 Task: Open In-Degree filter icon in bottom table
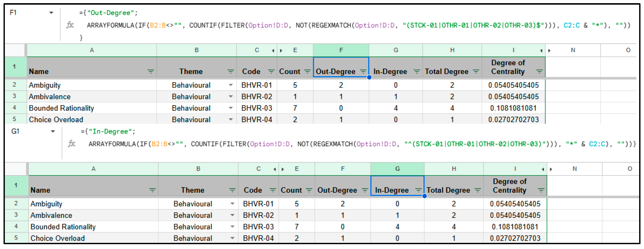point(418,190)
